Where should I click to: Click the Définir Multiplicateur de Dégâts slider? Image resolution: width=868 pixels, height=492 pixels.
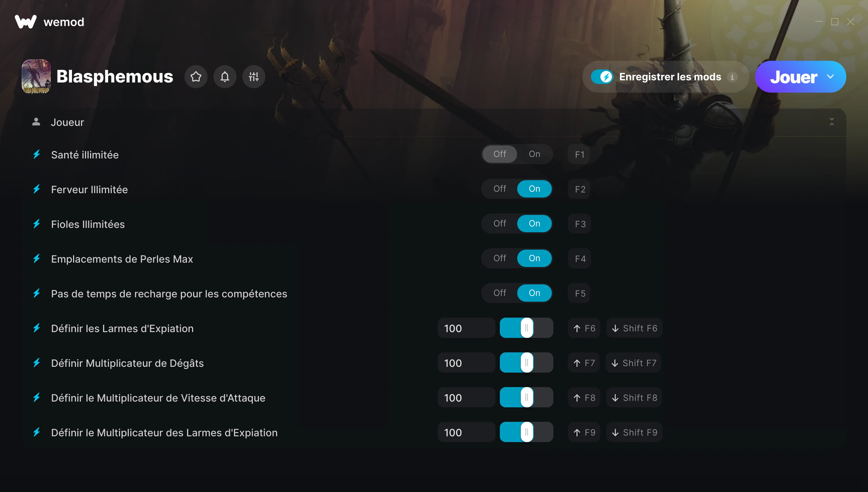pyautogui.click(x=527, y=363)
